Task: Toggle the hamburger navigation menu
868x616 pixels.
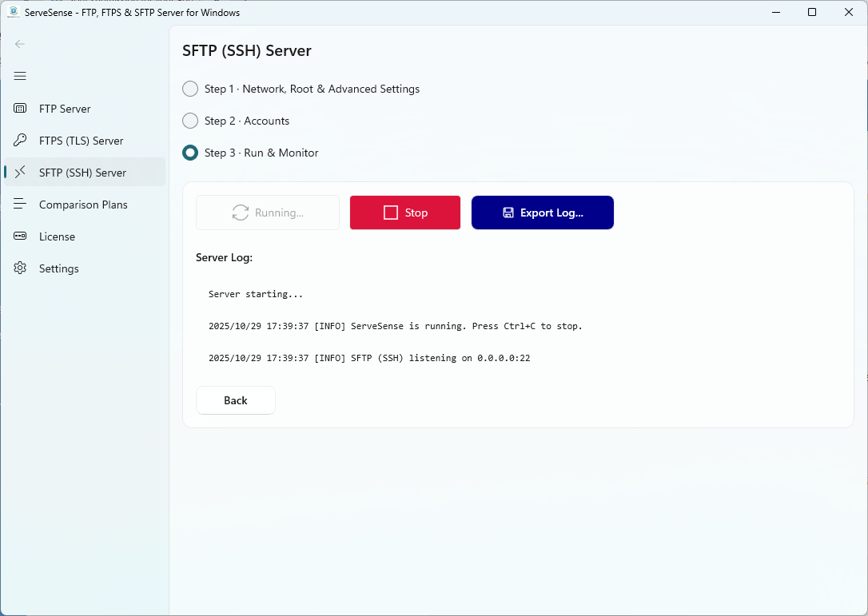Action: click(x=20, y=76)
